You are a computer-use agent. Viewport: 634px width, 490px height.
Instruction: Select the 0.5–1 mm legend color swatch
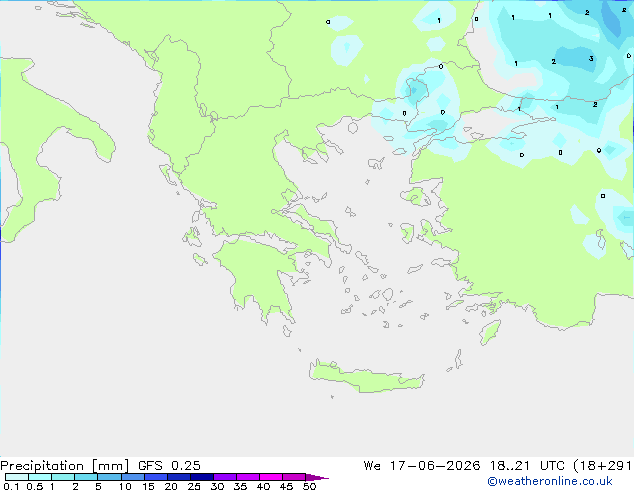pos(40,477)
